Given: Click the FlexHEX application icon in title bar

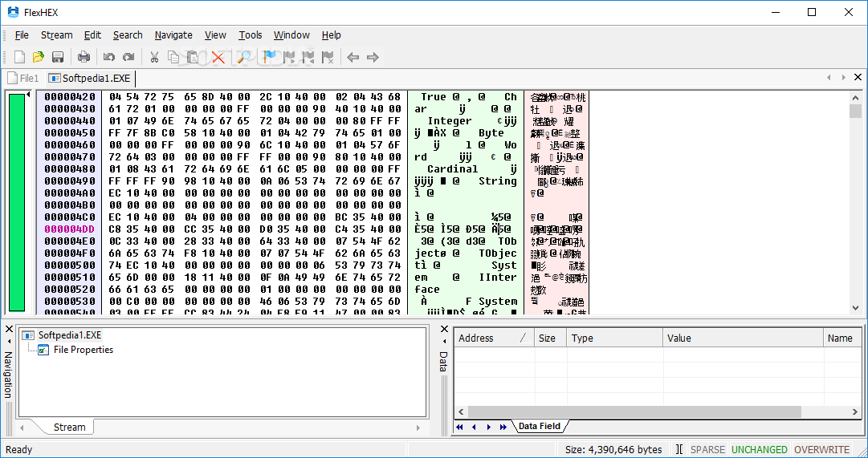Looking at the screenshot, I should tap(14, 12).
